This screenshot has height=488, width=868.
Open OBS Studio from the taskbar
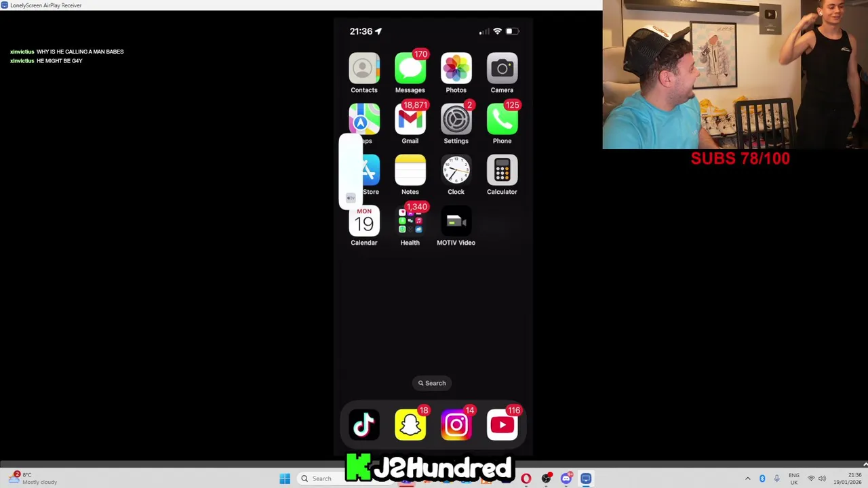(x=546, y=479)
